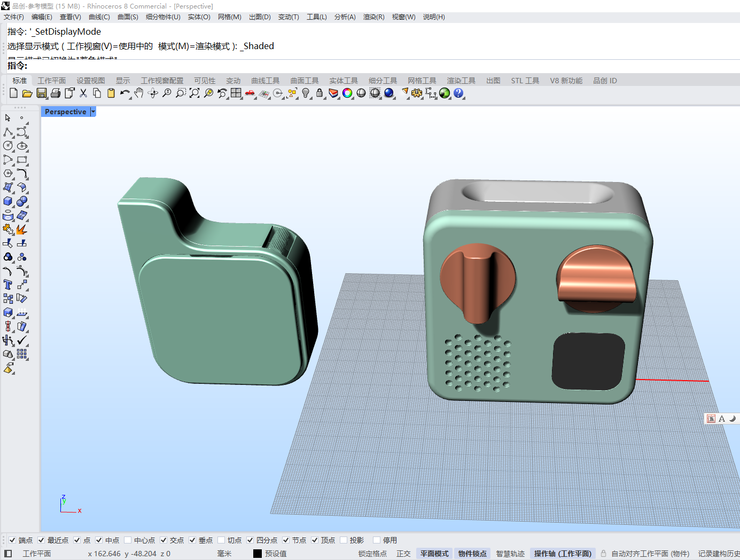Toggle the 切点 osnap checkbox
The width and height of the screenshot is (740, 560).
click(221, 540)
